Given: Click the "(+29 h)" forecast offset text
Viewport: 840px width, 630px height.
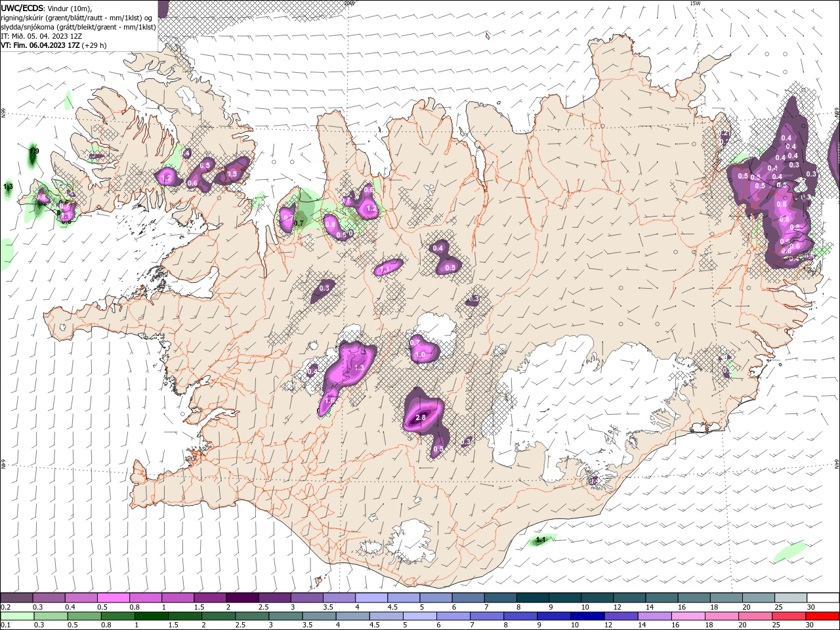Looking at the screenshot, I should [x=94, y=45].
